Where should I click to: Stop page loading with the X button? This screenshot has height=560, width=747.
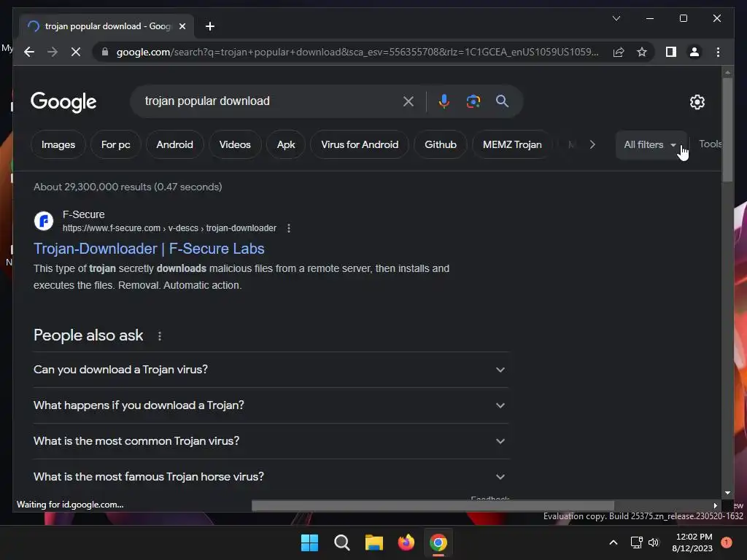pyautogui.click(x=76, y=52)
